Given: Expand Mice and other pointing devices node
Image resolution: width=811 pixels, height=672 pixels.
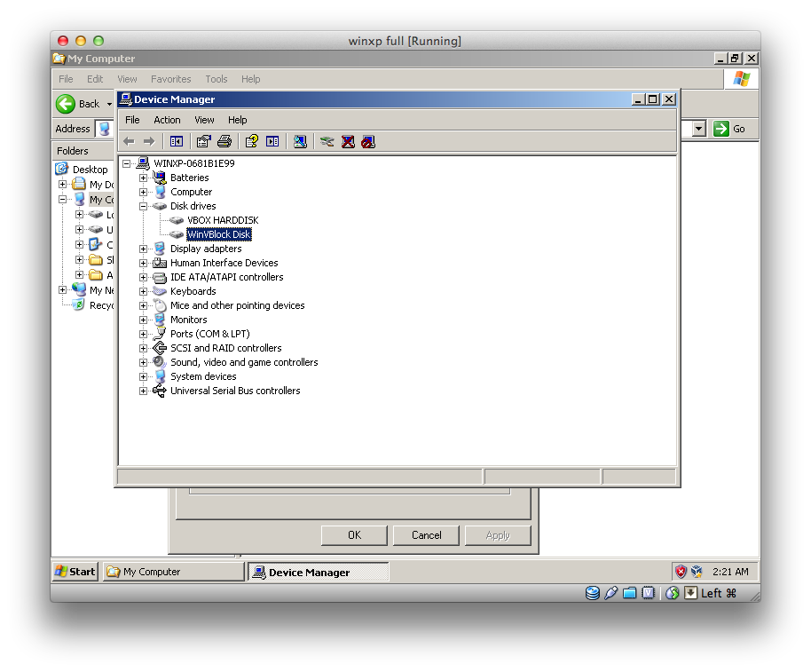Looking at the screenshot, I should tap(143, 305).
